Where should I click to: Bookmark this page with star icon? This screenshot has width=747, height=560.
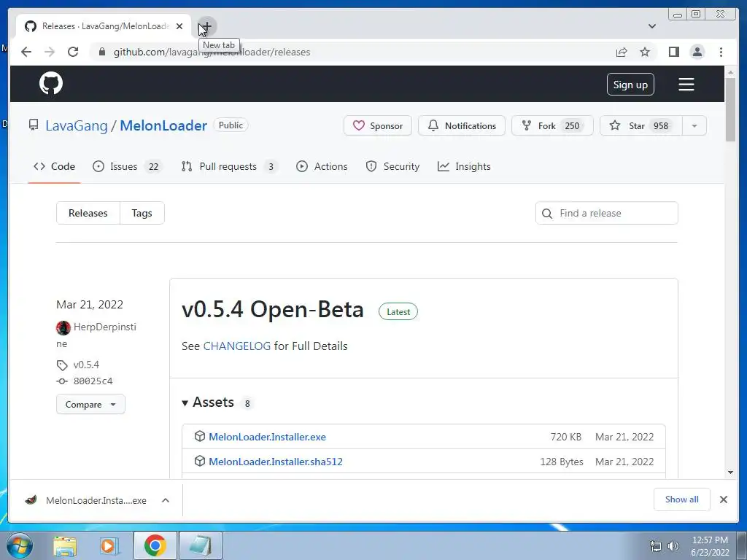click(645, 52)
